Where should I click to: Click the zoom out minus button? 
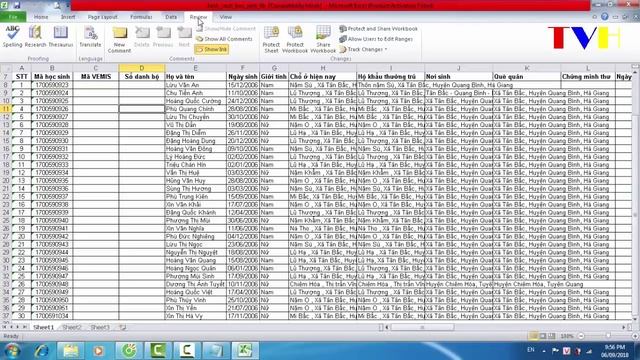[x=581, y=336]
